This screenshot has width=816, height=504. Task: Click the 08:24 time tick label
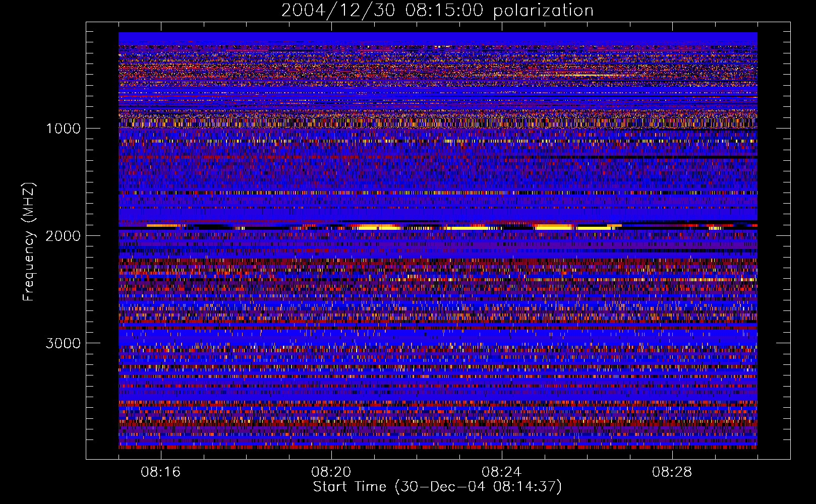pos(502,472)
